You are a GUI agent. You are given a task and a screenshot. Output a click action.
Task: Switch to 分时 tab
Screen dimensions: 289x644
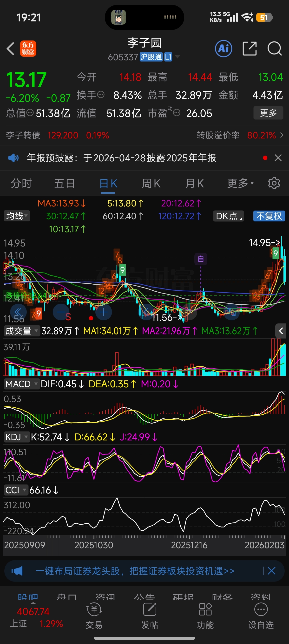click(21, 183)
